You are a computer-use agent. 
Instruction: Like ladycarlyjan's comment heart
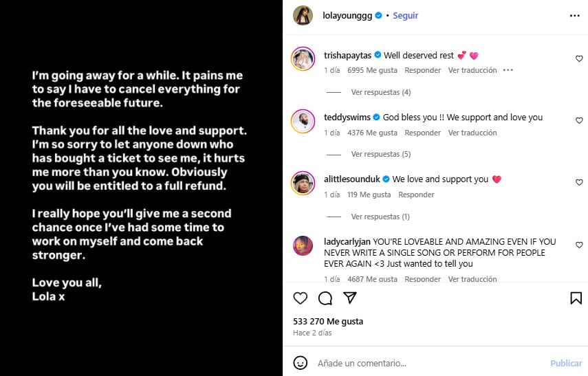579,245
